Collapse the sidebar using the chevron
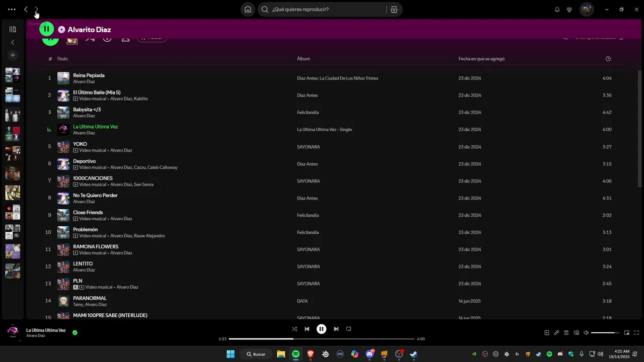 (x=13, y=42)
